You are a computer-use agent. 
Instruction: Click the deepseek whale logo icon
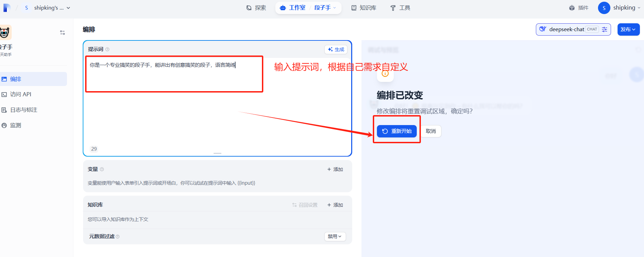click(x=543, y=29)
